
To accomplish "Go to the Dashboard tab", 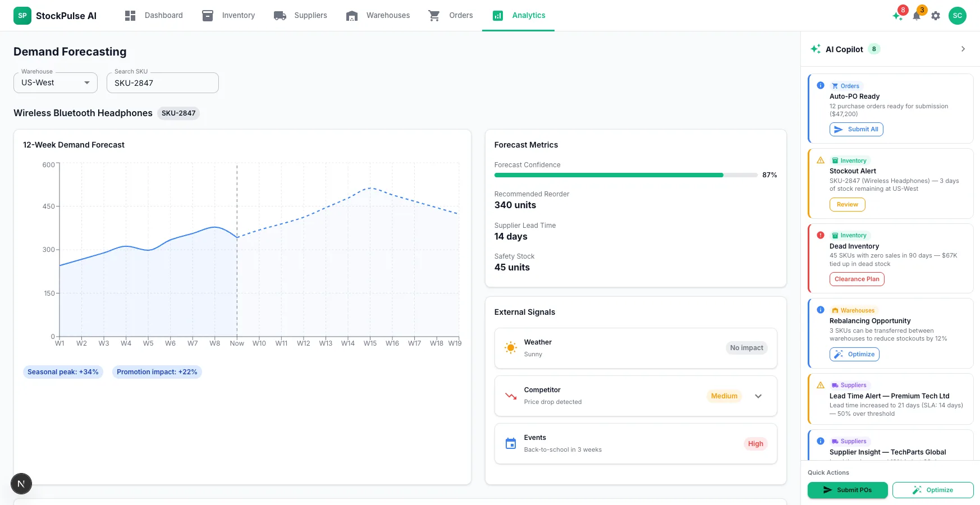I will [154, 16].
